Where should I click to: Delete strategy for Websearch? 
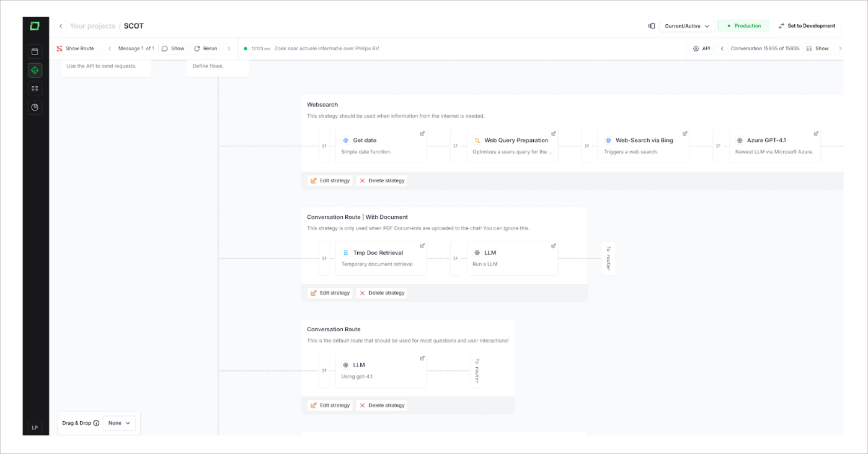(382, 180)
